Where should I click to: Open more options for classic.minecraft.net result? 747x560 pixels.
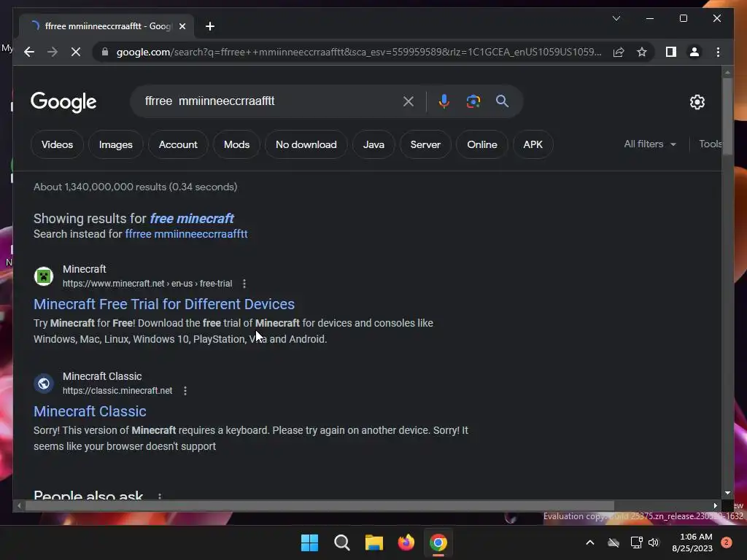[185, 391]
